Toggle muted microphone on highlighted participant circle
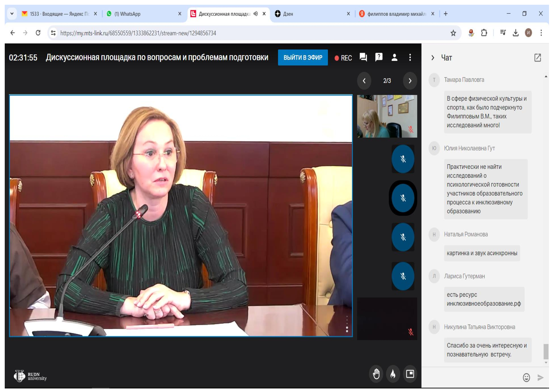The height and width of the screenshot is (392, 554). click(x=403, y=198)
